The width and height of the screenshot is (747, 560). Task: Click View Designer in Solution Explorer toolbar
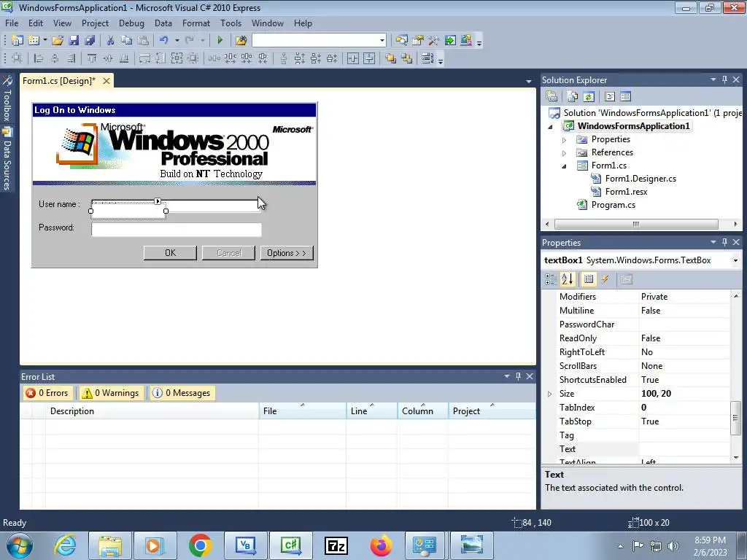click(x=625, y=97)
